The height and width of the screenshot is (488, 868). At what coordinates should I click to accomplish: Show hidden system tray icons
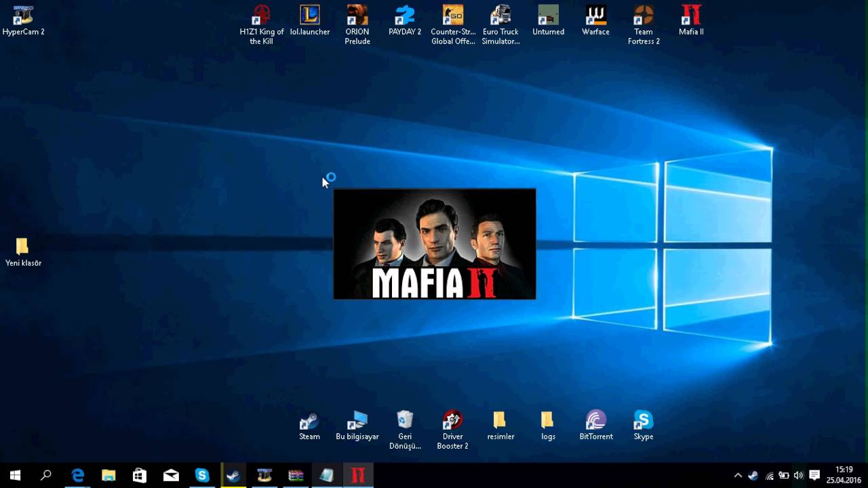pyautogui.click(x=738, y=475)
